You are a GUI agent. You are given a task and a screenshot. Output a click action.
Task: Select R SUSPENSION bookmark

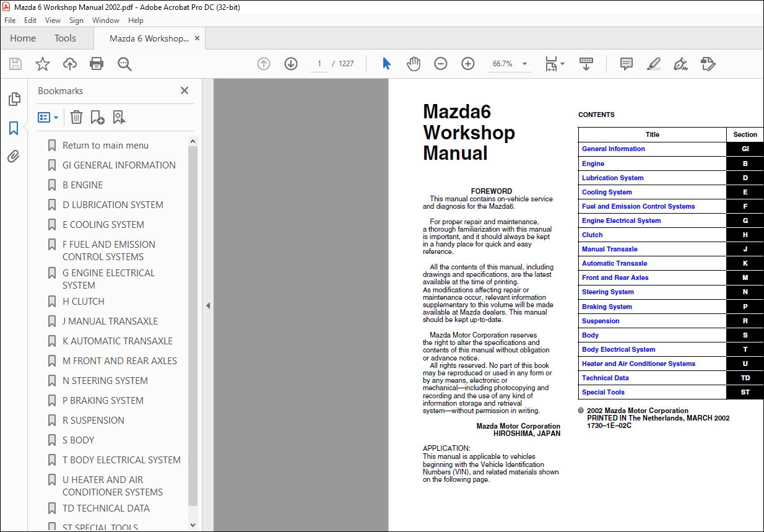click(93, 421)
